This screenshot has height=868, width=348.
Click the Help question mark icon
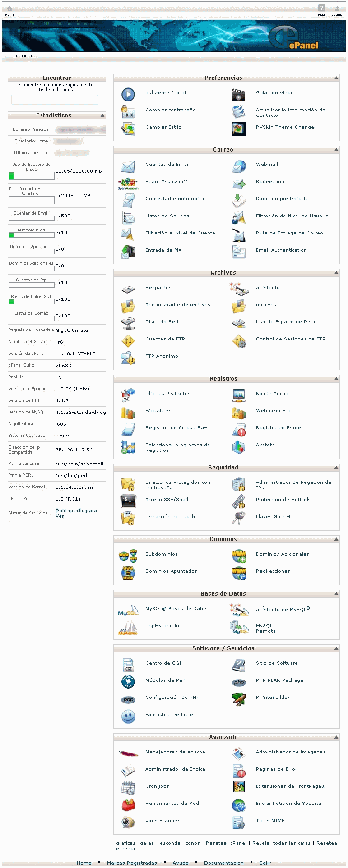[321, 8]
